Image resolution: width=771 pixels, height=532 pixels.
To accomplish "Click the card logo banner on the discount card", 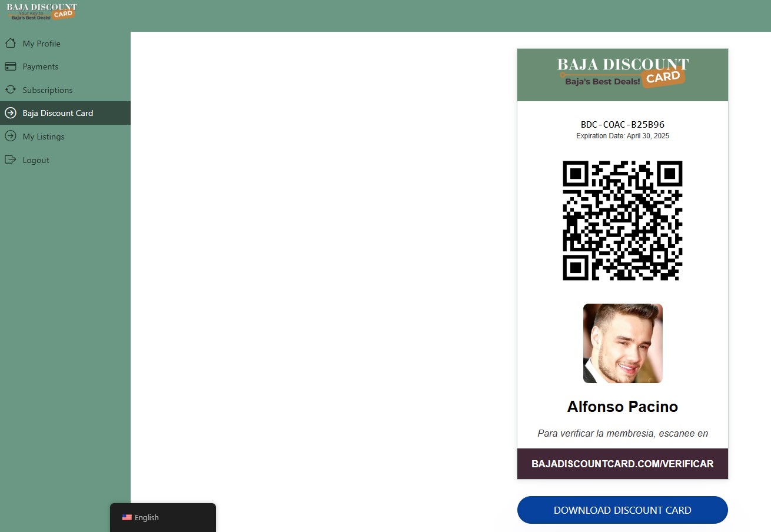I will (x=623, y=75).
